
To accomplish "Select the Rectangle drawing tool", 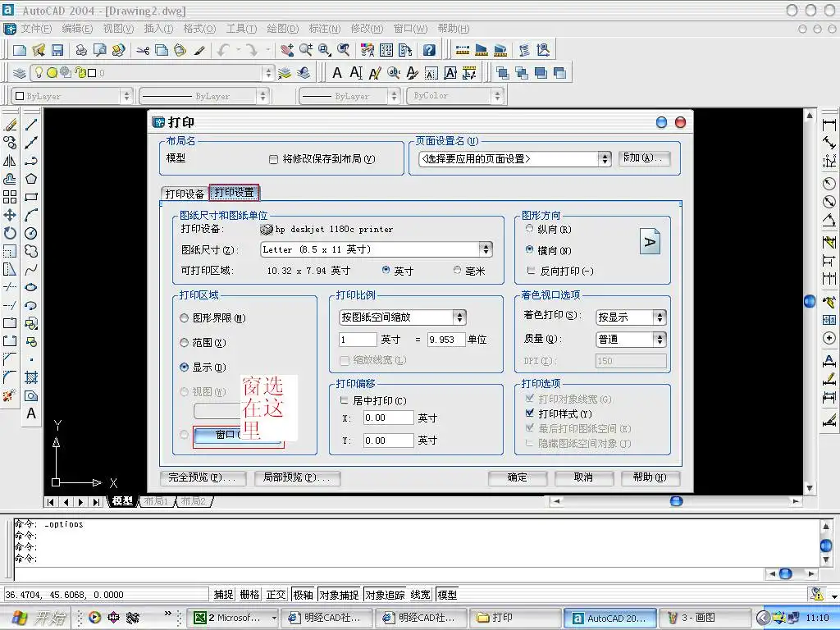I will [x=31, y=197].
